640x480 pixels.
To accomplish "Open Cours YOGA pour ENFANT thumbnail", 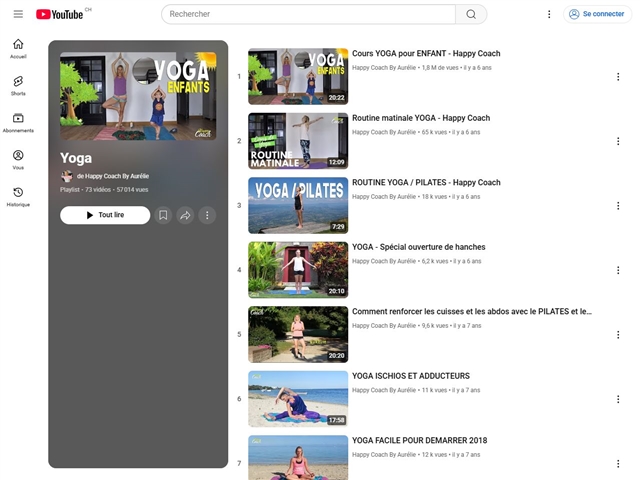I will [x=298, y=76].
